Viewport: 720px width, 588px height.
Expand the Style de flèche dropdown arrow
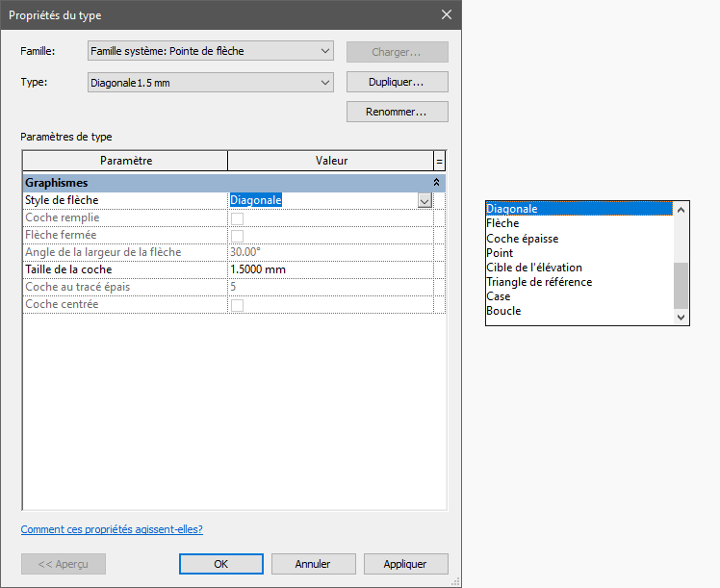[424, 200]
